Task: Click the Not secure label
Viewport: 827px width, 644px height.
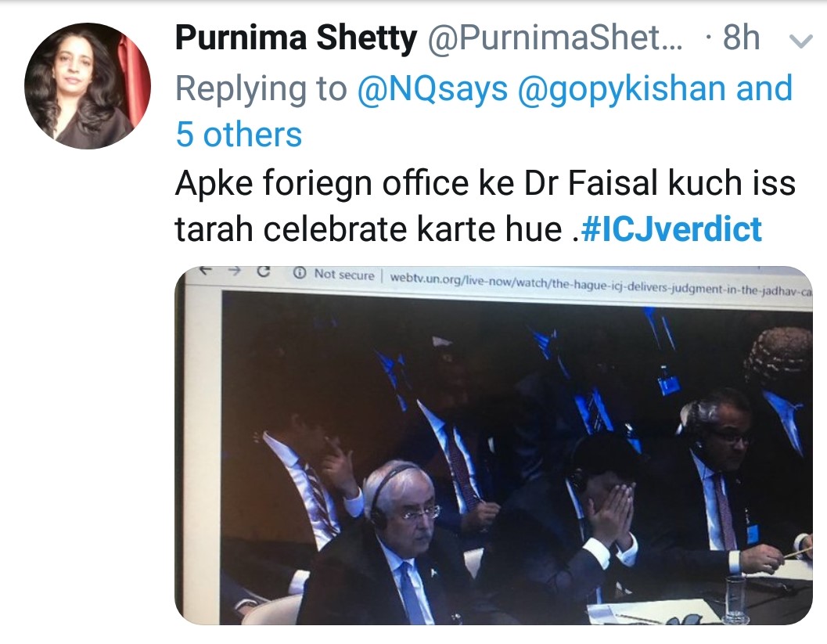Action: (x=344, y=275)
